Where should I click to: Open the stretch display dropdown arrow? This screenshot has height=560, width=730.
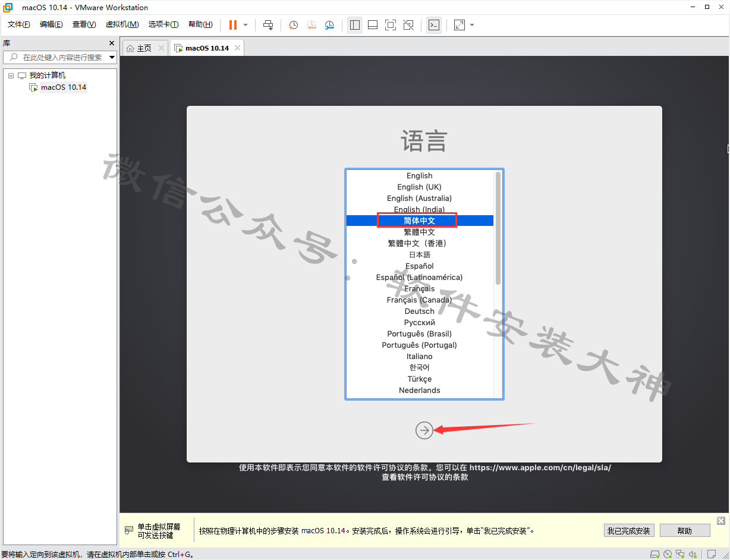[472, 25]
